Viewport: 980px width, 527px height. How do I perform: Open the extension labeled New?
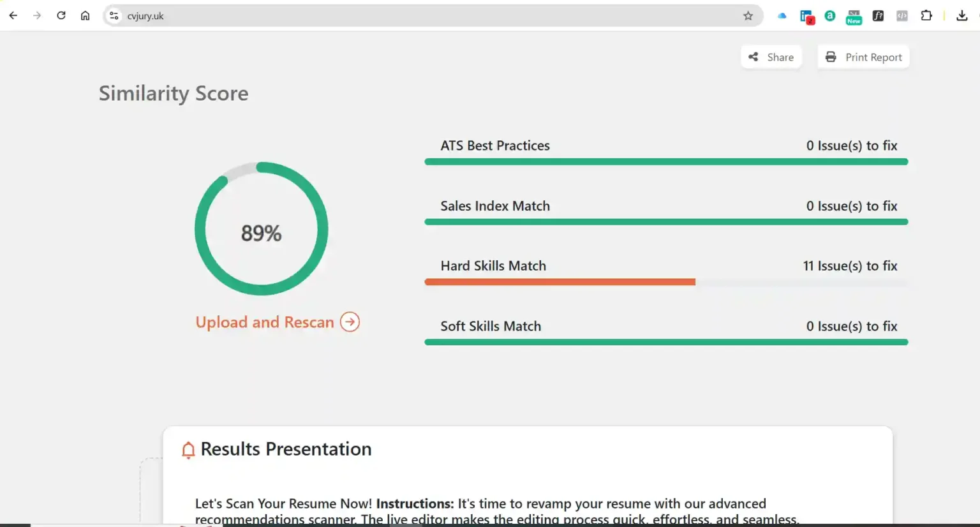tap(854, 16)
